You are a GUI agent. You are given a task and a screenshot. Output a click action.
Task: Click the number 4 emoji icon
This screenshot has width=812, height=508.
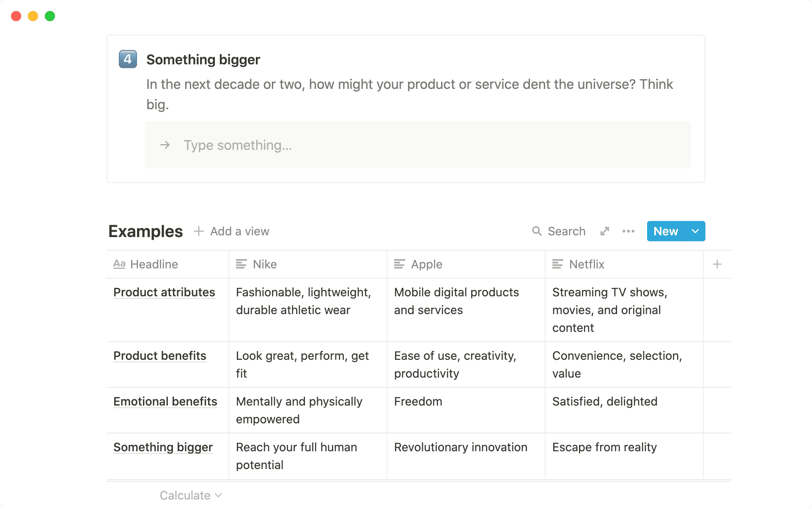click(128, 59)
